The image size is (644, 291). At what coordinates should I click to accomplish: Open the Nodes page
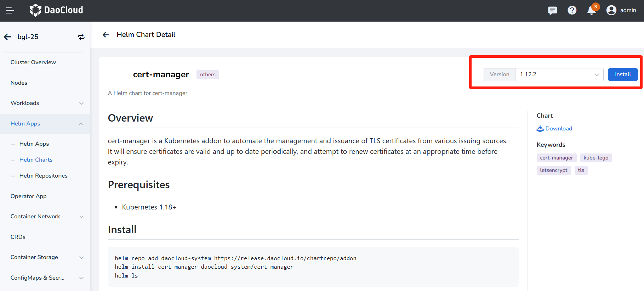click(19, 83)
